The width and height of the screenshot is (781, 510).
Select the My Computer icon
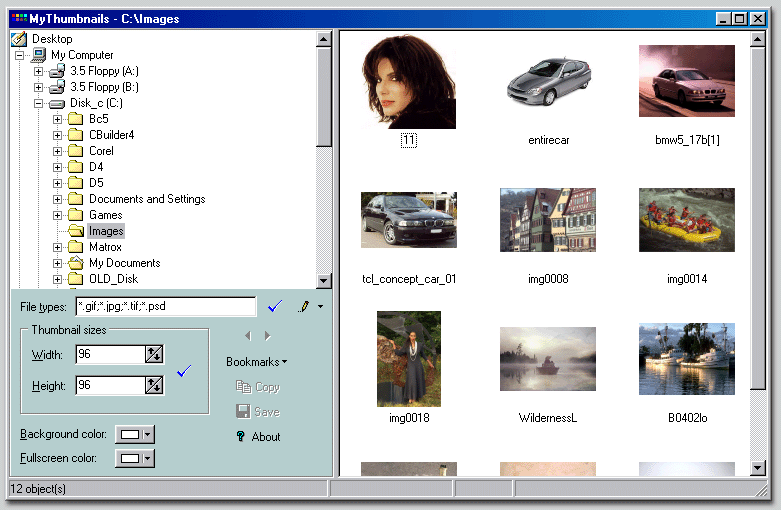pos(38,55)
